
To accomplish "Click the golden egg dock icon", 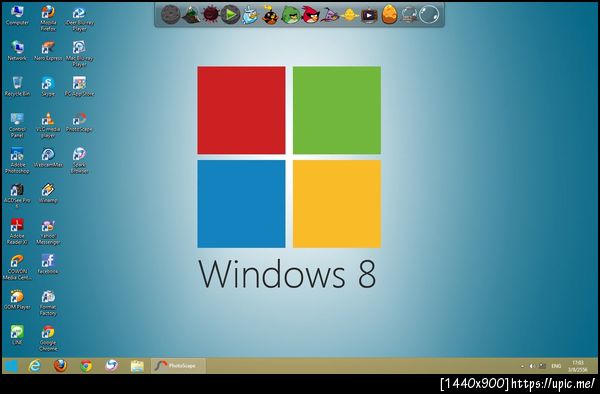I will [389, 15].
